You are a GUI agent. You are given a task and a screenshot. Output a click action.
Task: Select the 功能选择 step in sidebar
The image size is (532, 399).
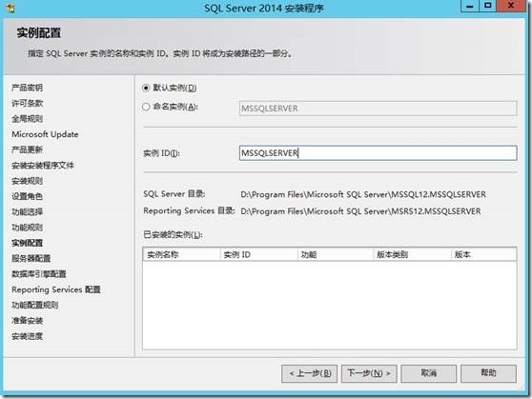point(27,211)
